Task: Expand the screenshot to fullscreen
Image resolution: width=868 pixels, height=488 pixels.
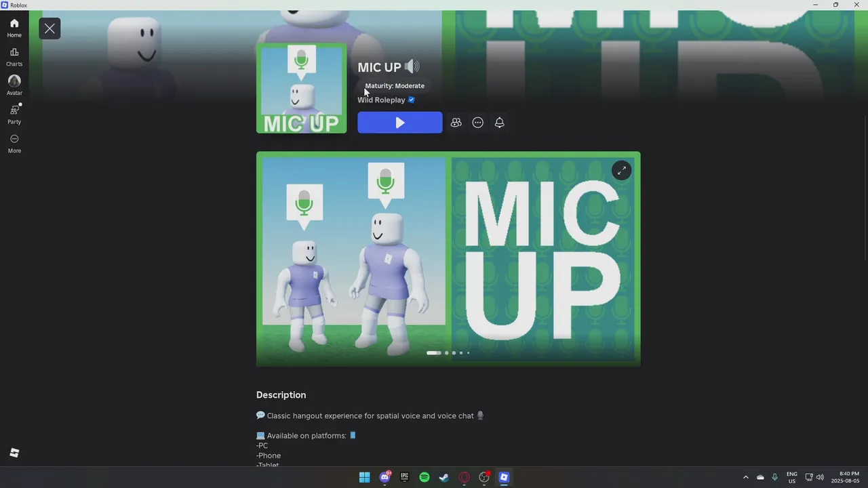Action: [x=622, y=171]
